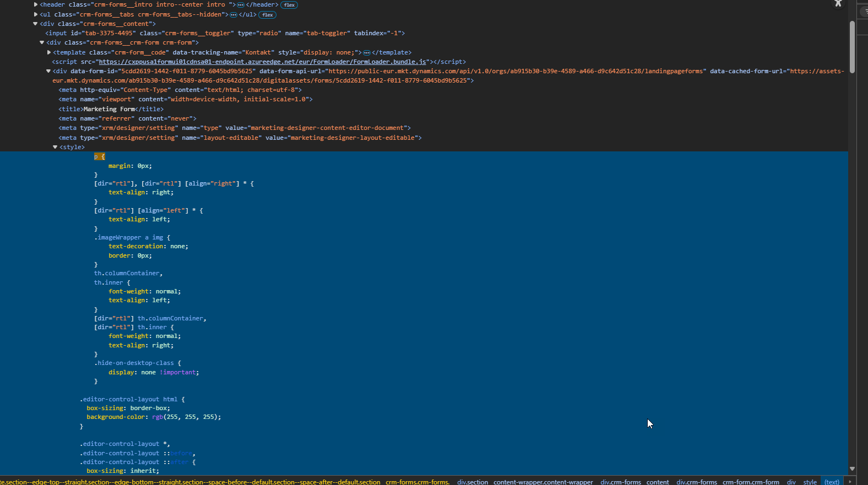Click ellipsis icon inside template element
Screen dimensions: 868x485
pyautogui.click(x=367, y=53)
